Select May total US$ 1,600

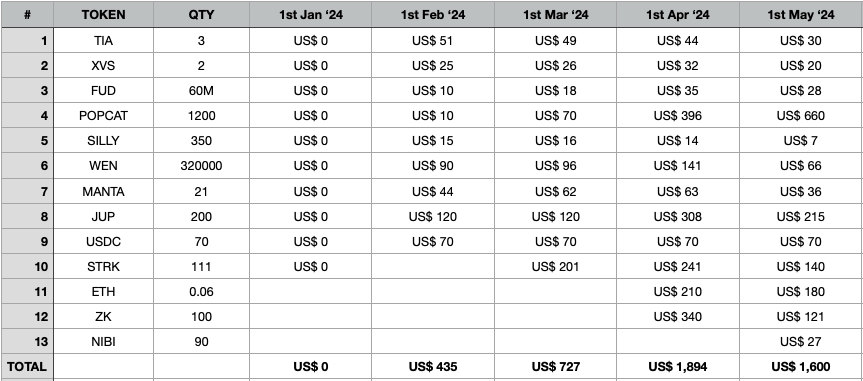coord(801,367)
